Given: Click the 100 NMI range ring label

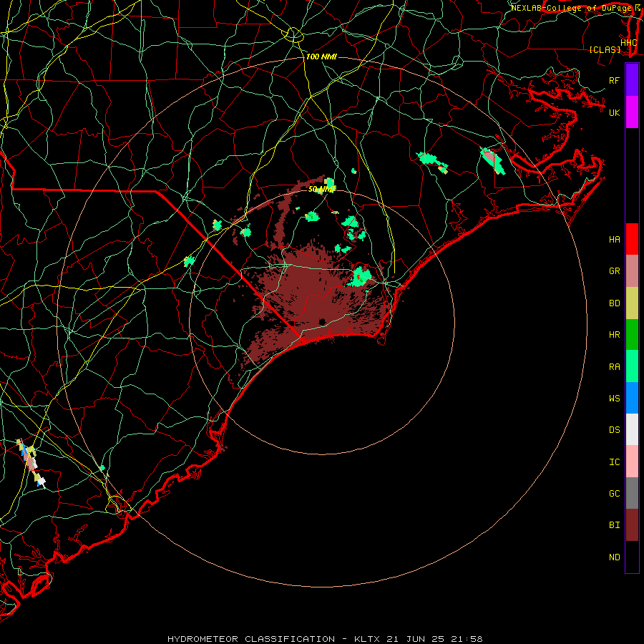Looking at the screenshot, I should [321, 57].
